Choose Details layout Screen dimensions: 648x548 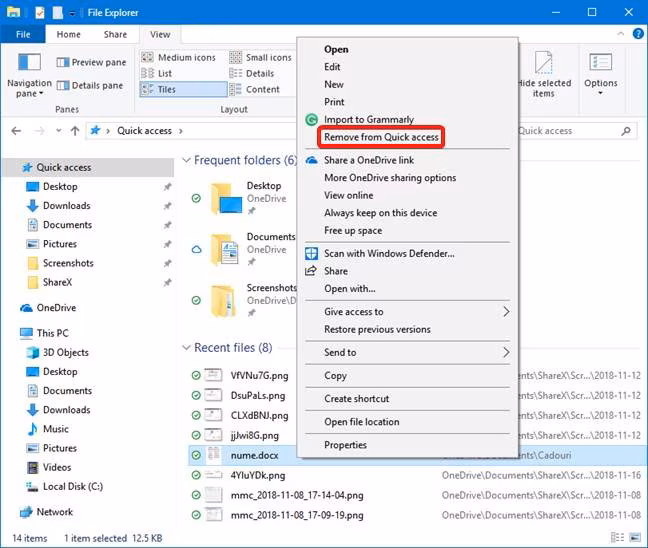(x=252, y=74)
